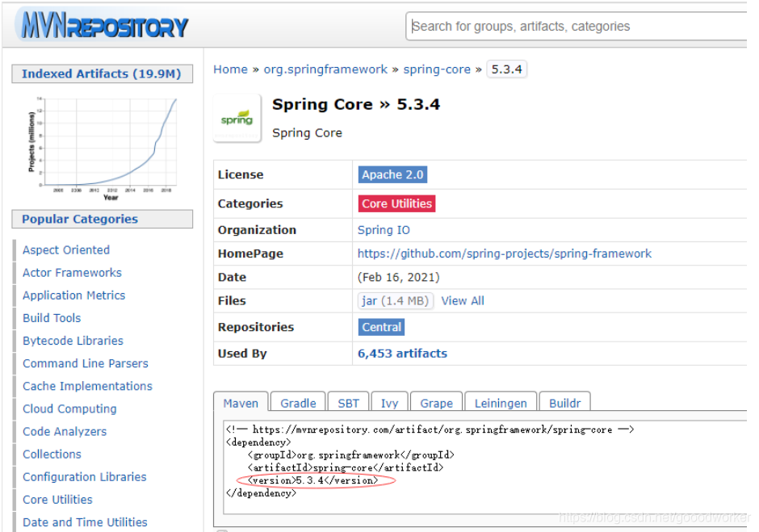This screenshot has height=532, width=759.
Task: Open the Cache Implementations category
Action: click(x=88, y=387)
